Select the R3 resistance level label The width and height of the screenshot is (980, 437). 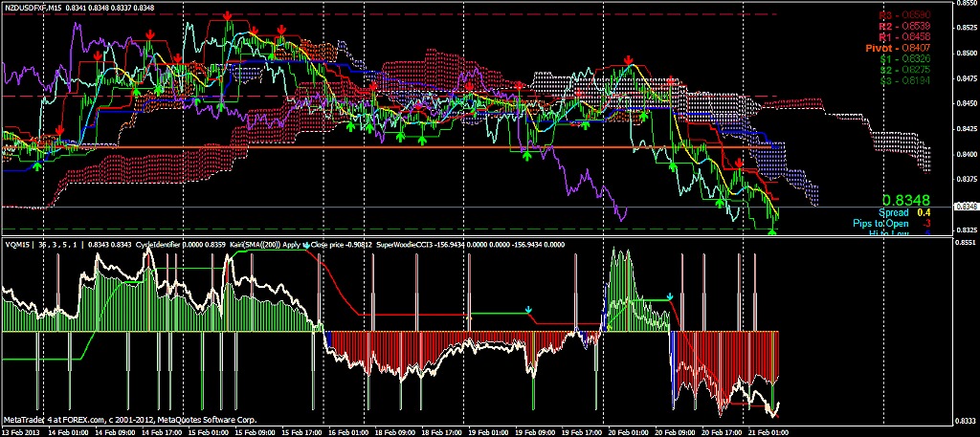904,15
